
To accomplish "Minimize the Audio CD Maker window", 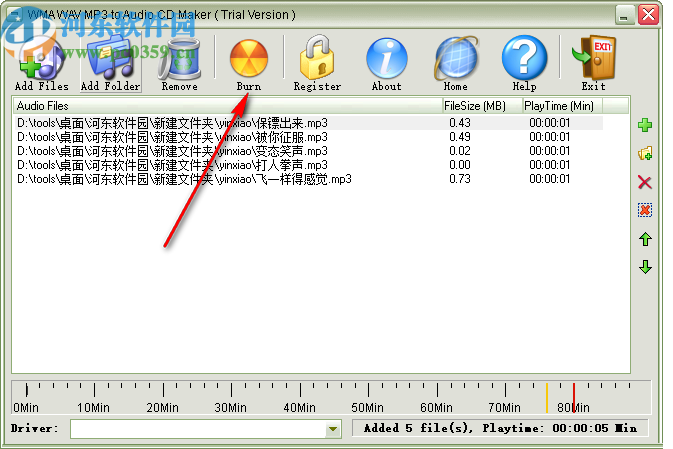I will [624, 15].
